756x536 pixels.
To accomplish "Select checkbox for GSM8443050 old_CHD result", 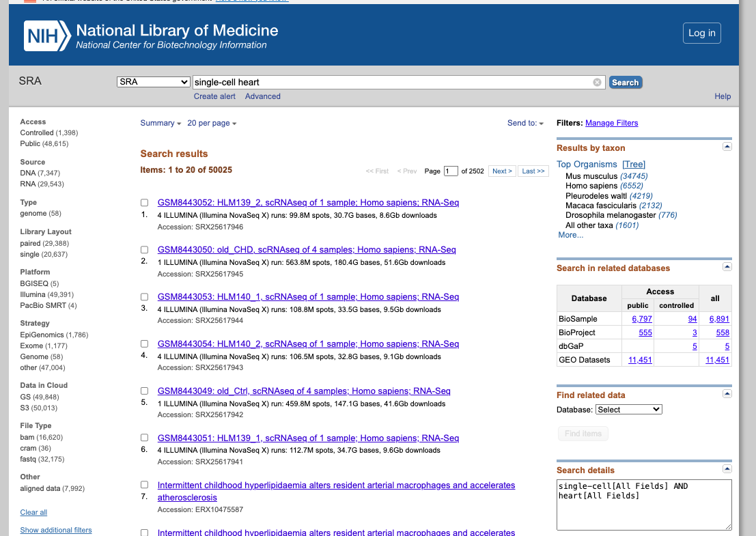I will pos(144,250).
